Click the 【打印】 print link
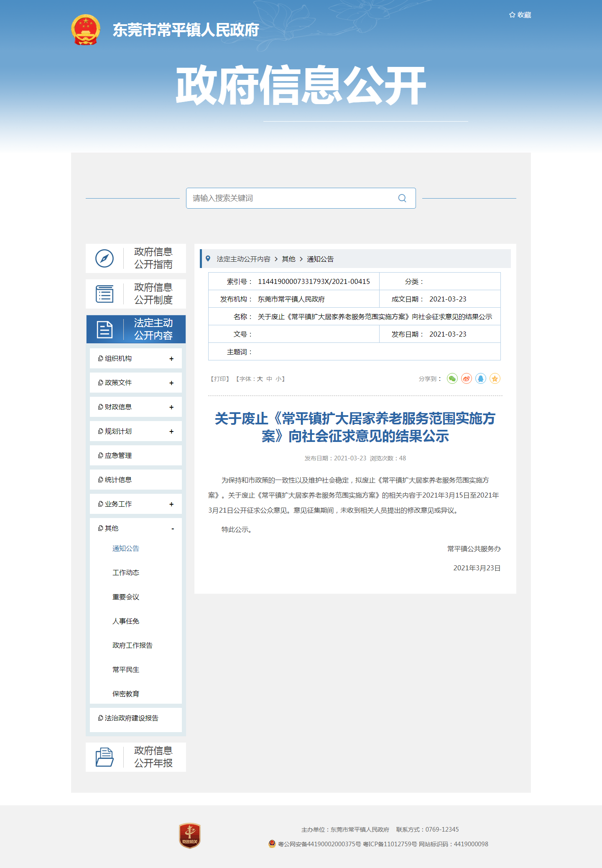602x868 pixels. click(x=219, y=379)
